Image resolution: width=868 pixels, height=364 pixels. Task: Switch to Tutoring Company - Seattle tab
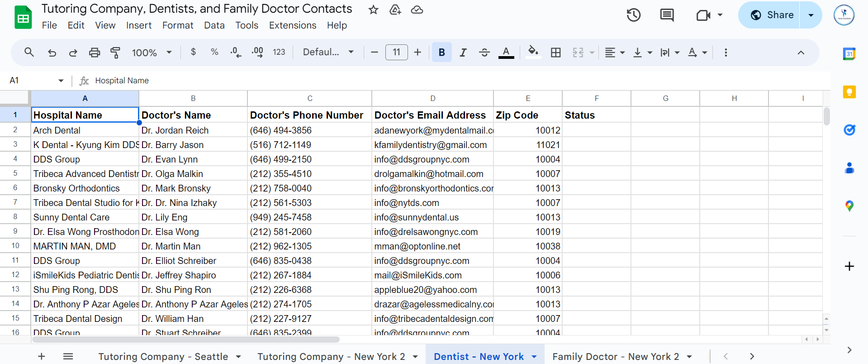(x=163, y=356)
